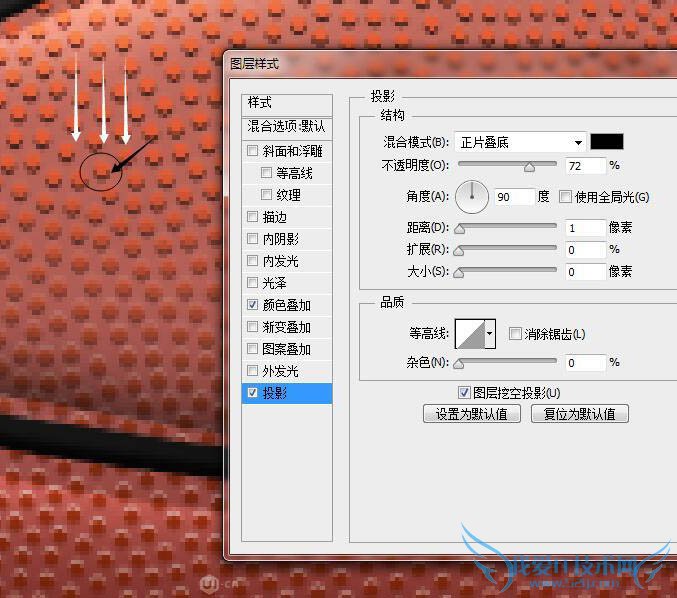
Task: Click the 杂色 noise slider handle
Action: (460, 366)
